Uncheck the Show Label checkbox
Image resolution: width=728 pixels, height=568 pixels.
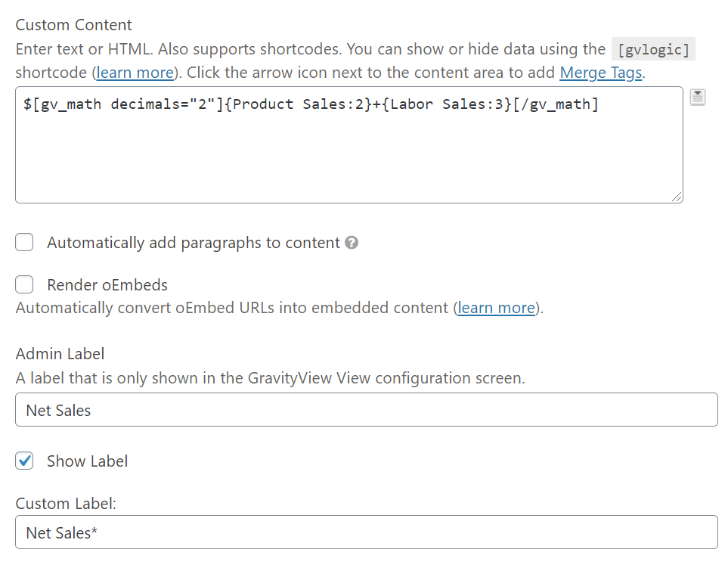pyautogui.click(x=25, y=461)
